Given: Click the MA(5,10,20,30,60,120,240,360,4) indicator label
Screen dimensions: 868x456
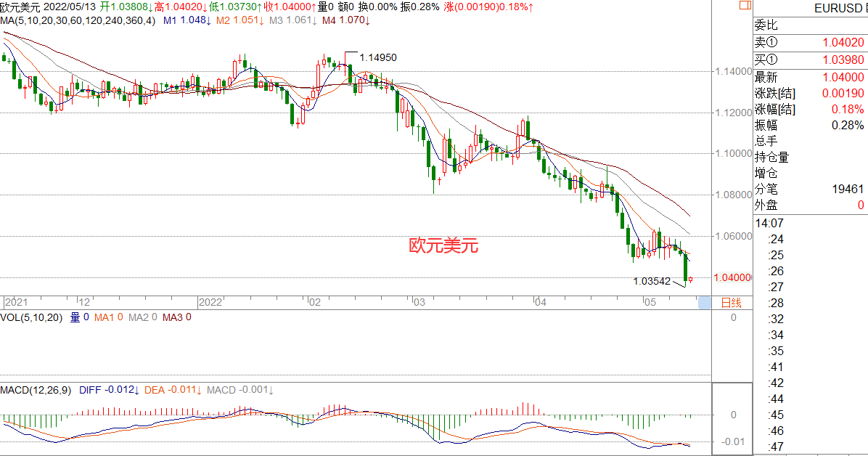Looking at the screenshot, I should tap(78, 20).
